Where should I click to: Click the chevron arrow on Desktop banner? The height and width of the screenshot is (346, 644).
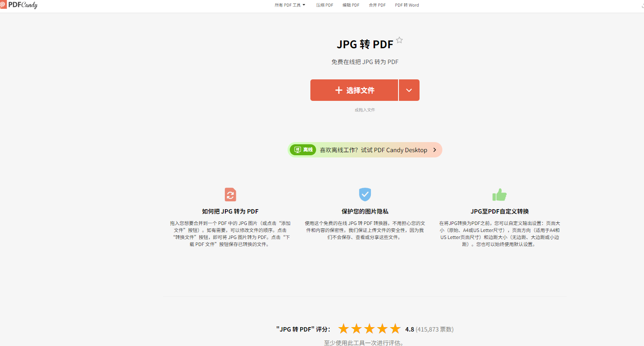[434, 150]
